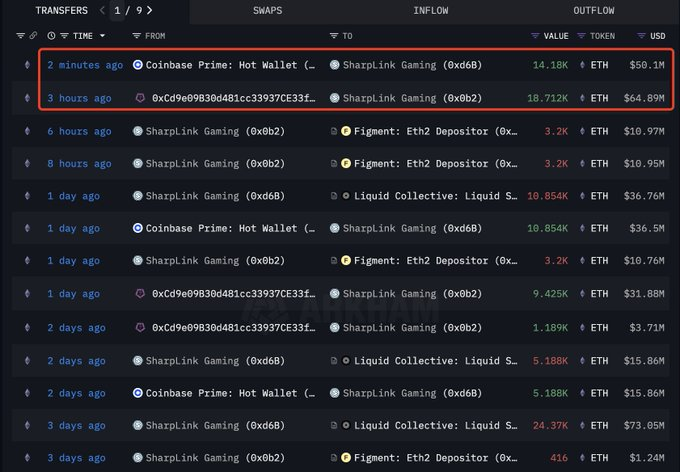Click the contract document icon in $1.24M row
The height and width of the screenshot is (472, 680).
tap(333, 458)
